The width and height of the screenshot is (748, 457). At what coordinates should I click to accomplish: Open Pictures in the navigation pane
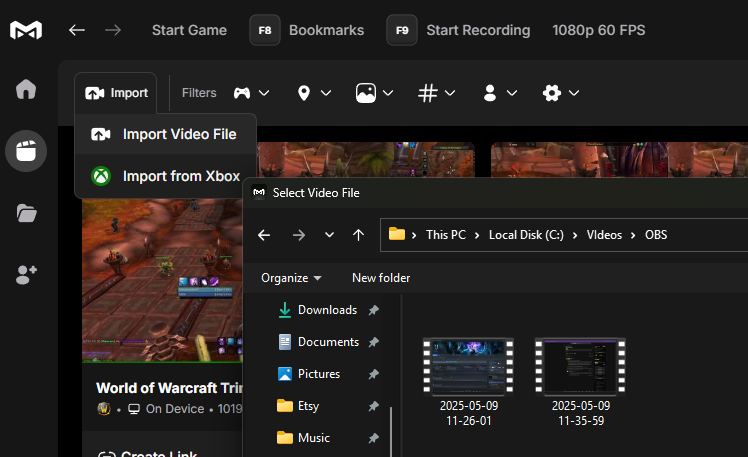[319, 374]
